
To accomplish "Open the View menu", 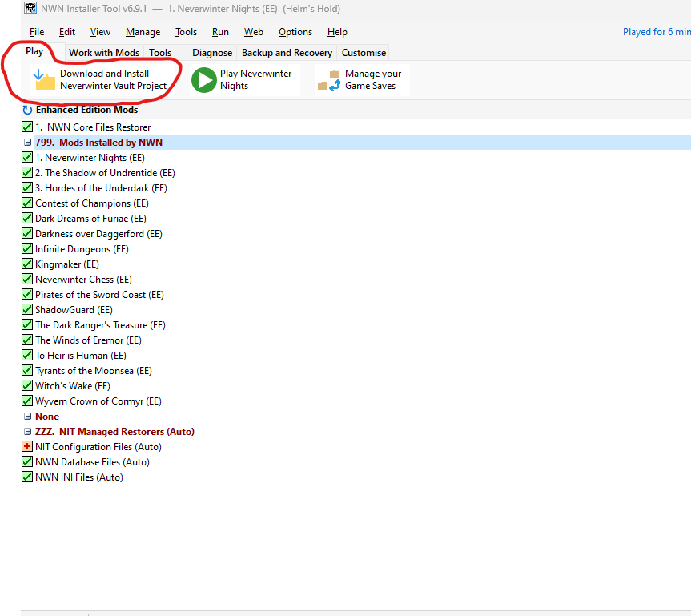I will point(100,32).
